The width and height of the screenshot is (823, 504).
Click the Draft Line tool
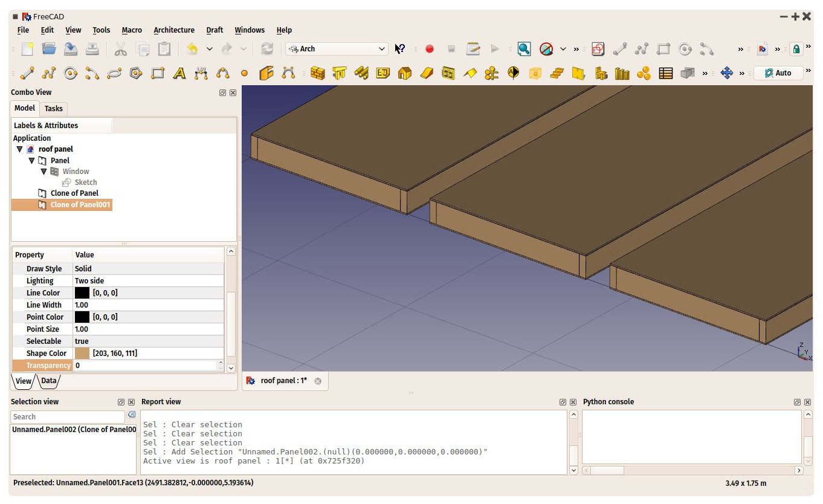(x=27, y=73)
